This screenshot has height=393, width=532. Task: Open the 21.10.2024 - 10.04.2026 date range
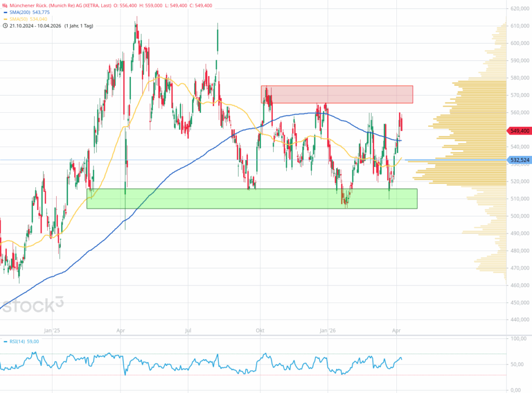pyautogui.click(x=34, y=25)
